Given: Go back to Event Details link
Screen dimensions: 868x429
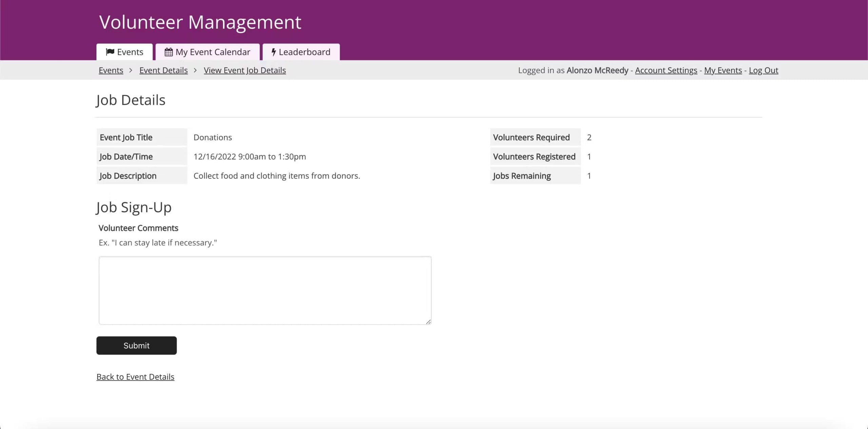Looking at the screenshot, I should (x=135, y=377).
